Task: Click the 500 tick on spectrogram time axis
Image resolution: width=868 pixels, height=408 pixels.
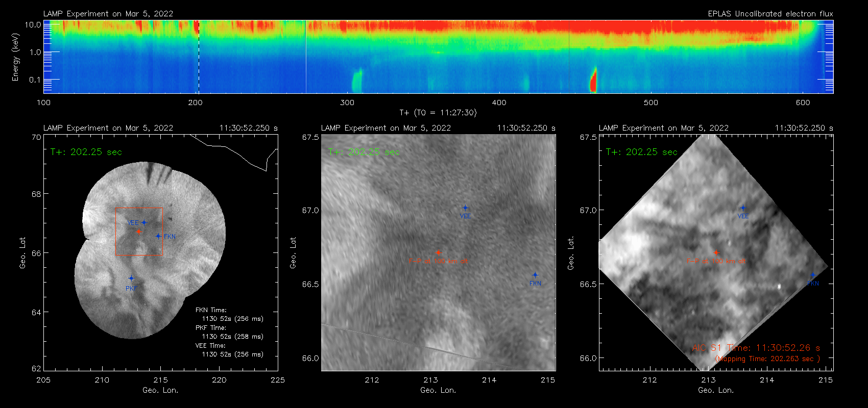Action: click(x=651, y=103)
